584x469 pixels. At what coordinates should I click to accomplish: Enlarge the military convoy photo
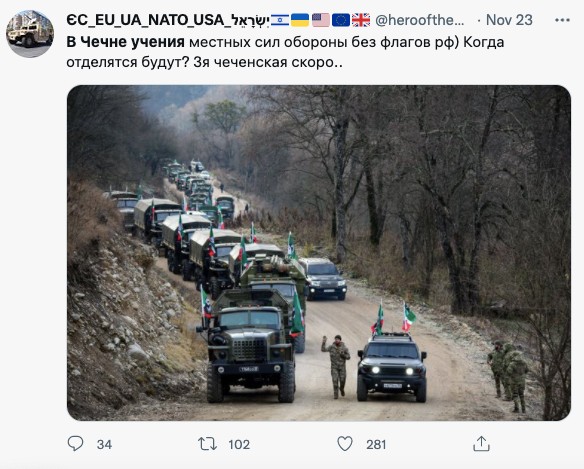pyautogui.click(x=319, y=253)
